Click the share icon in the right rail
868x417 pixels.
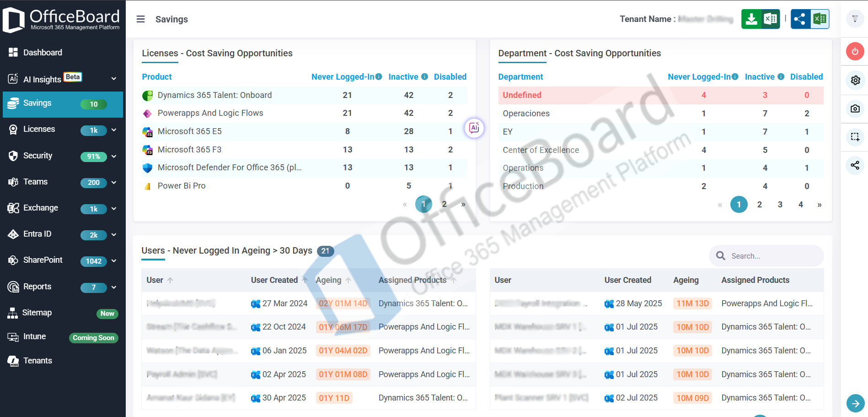(x=855, y=165)
